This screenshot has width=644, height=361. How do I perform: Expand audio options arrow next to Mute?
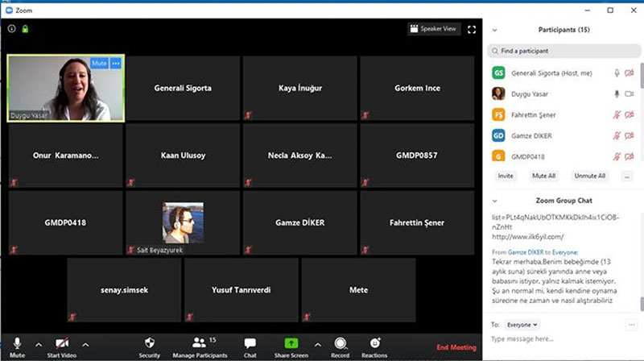[38, 343]
